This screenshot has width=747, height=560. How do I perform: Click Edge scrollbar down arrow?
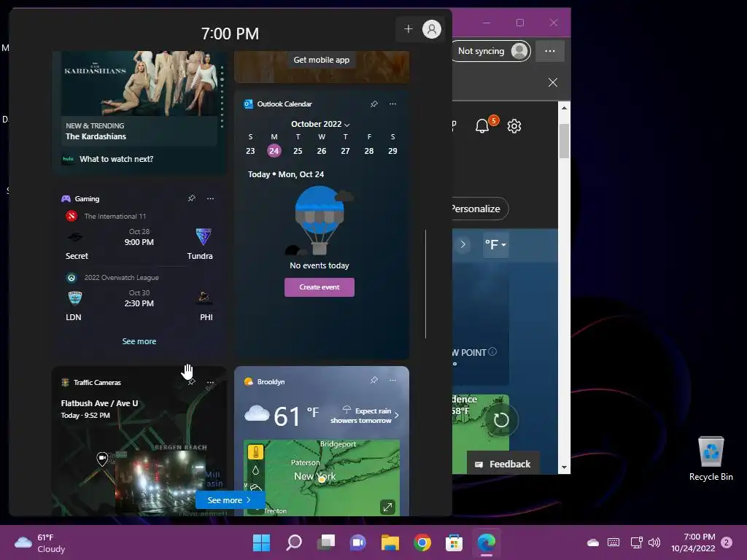564,467
